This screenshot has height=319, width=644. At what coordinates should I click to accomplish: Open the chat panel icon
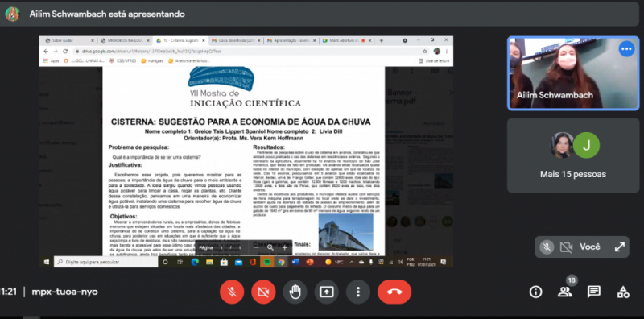pos(594,292)
